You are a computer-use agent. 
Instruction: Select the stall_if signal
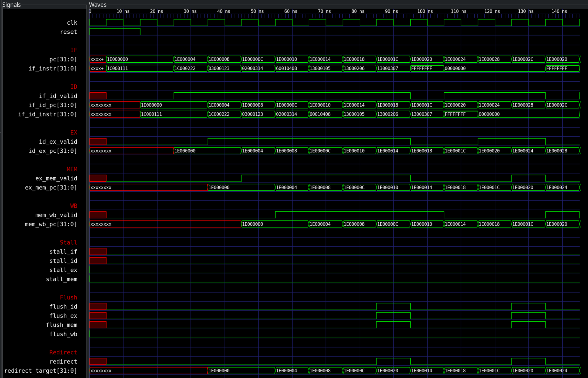(x=63, y=252)
